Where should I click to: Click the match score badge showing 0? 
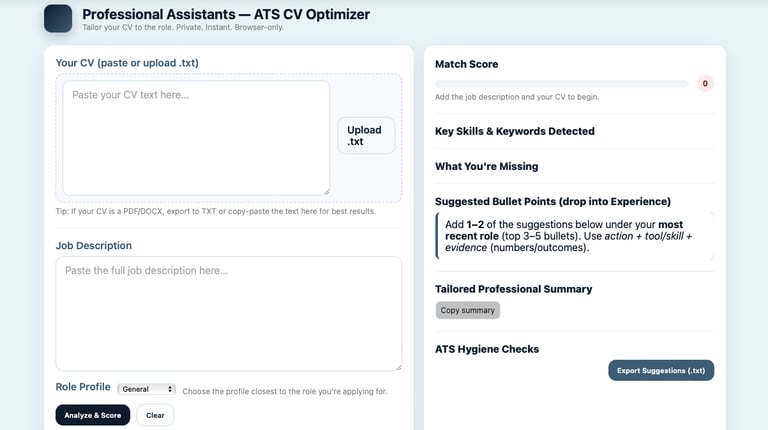coord(705,84)
